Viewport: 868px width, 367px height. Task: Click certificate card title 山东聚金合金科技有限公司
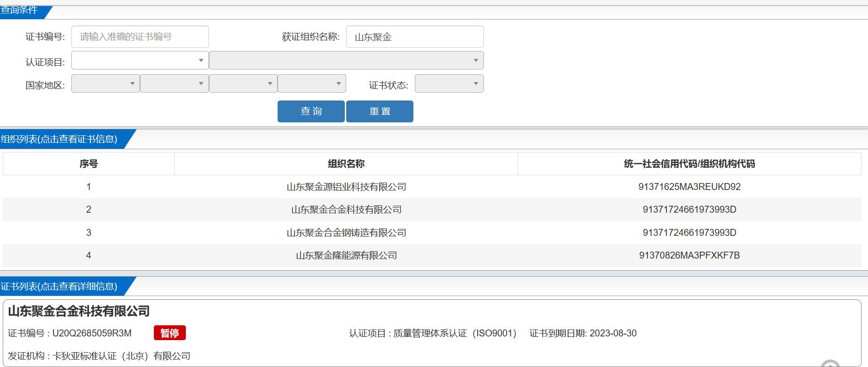(x=79, y=311)
